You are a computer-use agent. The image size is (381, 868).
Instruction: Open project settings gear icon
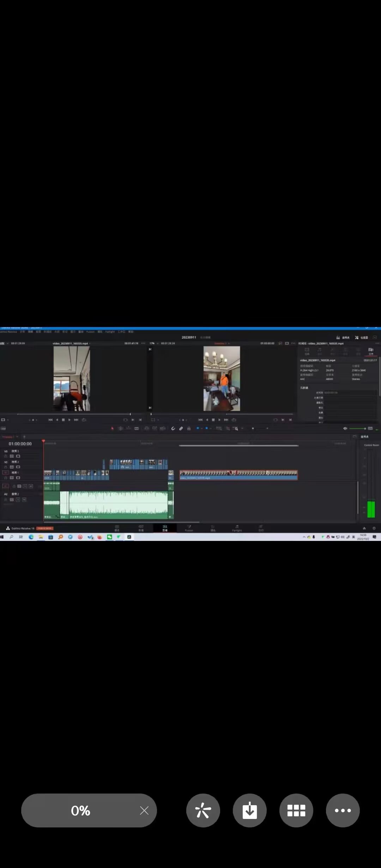point(374,528)
